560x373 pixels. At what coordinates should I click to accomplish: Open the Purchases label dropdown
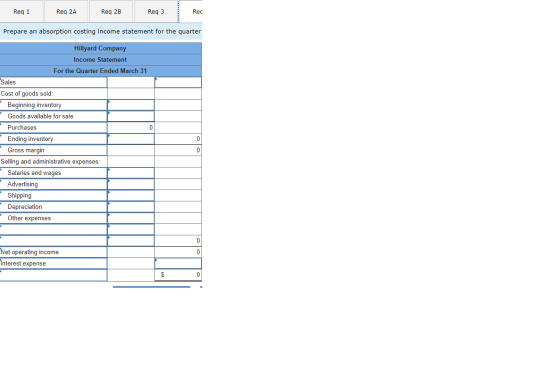coord(54,128)
